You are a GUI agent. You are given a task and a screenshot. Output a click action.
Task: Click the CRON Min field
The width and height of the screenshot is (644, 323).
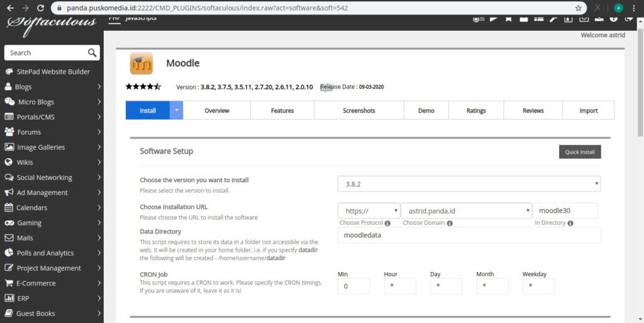[353, 286]
